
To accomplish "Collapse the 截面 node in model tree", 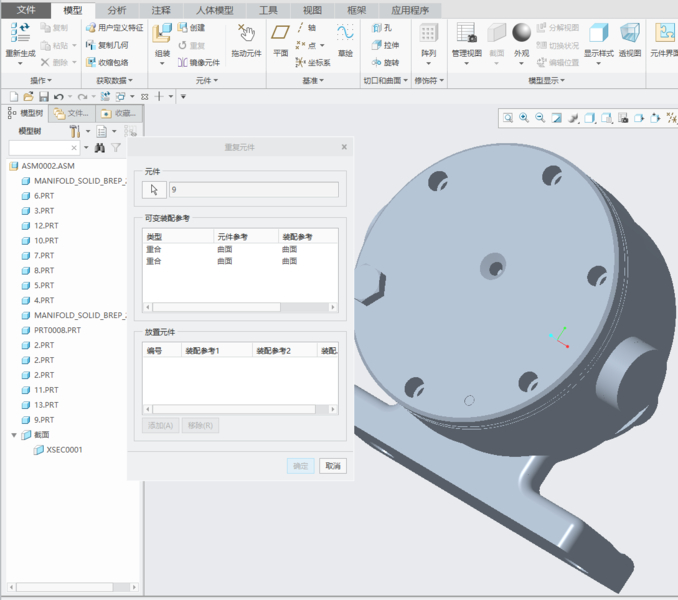I will (x=14, y=435).
